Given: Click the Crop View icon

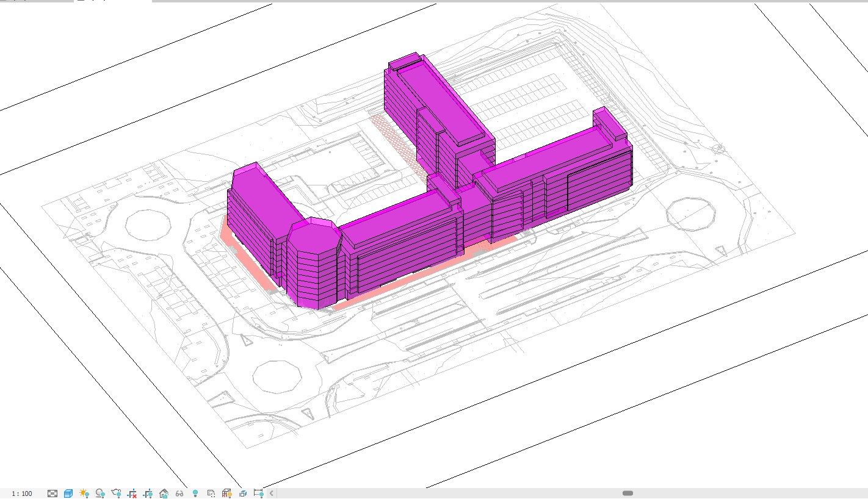Looking at the screenshot, I should point(132,494).
